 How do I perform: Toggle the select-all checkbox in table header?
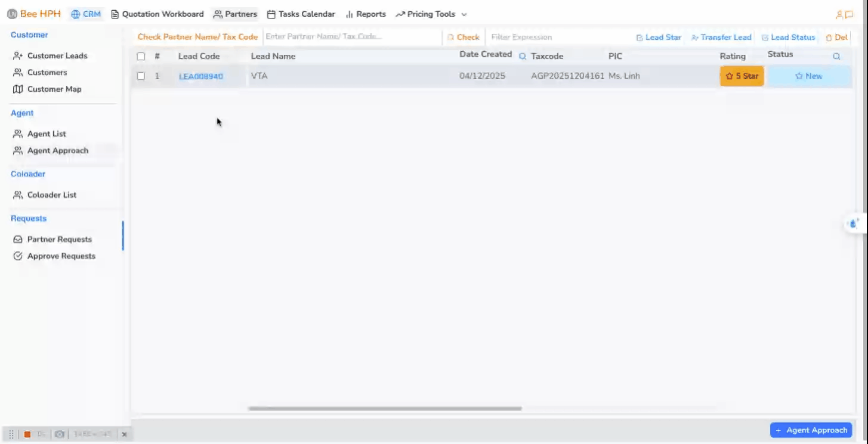point(141,57)
